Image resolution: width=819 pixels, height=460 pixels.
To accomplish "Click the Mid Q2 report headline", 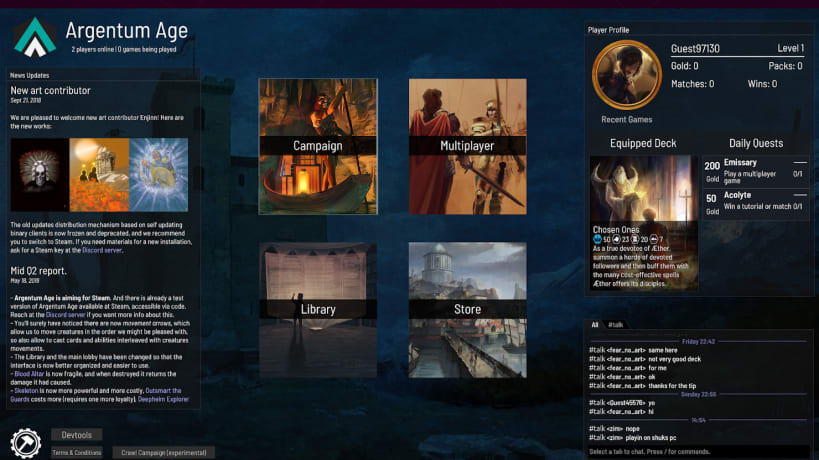I will pos(39,271).
